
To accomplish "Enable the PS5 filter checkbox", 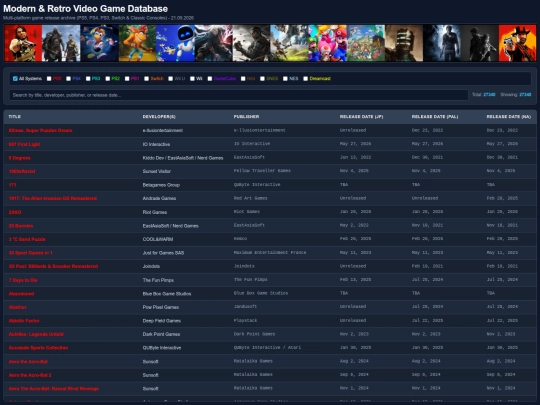I will [x=49, y=79].
